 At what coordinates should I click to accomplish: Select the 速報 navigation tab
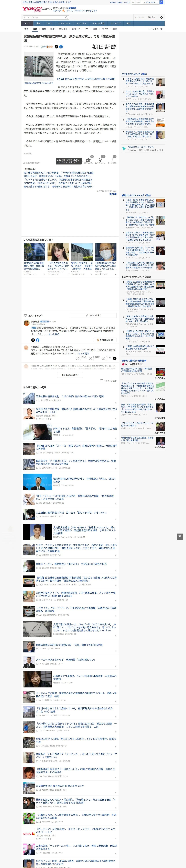pyautogui.click(x=38, y=24)
